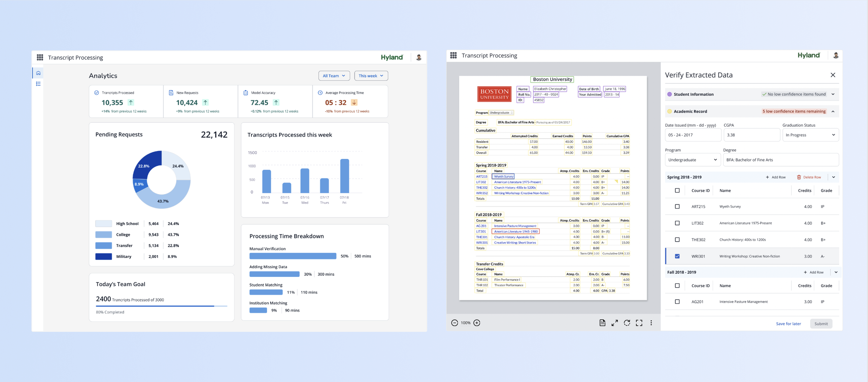The height and width of the screenshot is (382, 868).
Task: Click the Today's Team Goal progress bar
Action: tap(161, 306)
